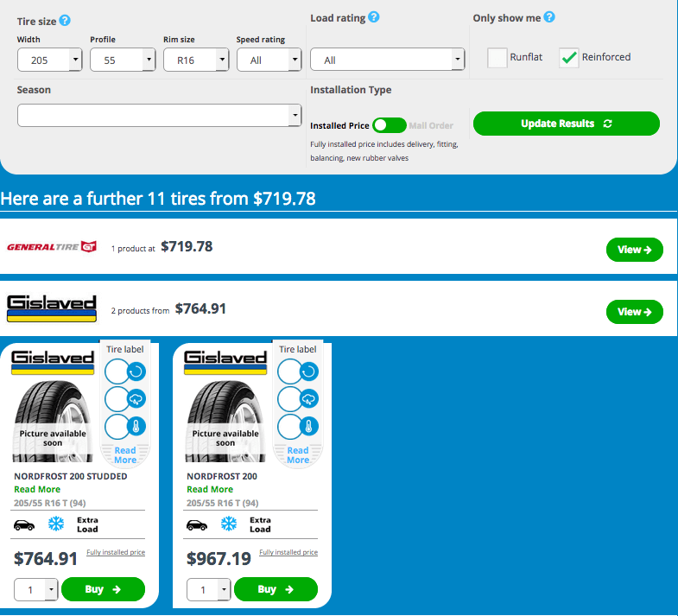Click the thermometer tire label icon on Nordfrost 200 Studded
Viewport: 678px width, 616px height.
click(x=137, y=426)
